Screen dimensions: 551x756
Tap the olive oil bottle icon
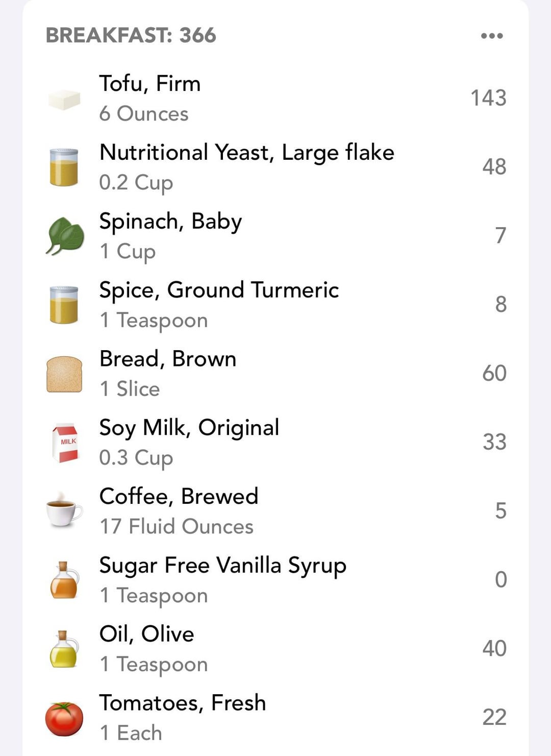click(64, 649)
